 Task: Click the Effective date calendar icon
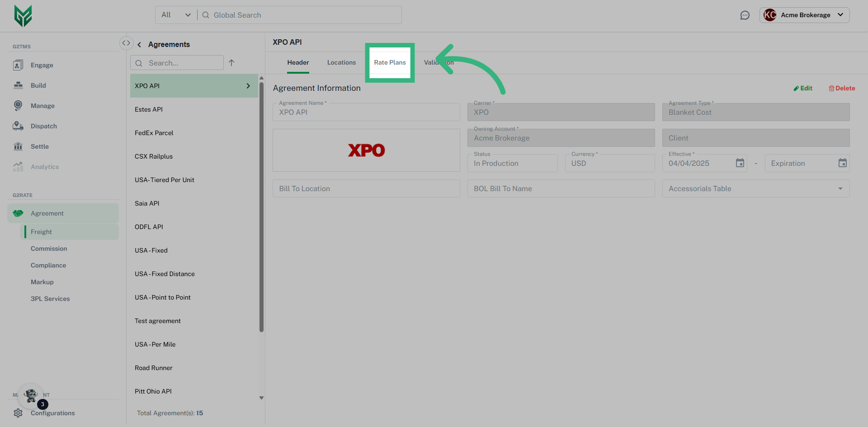point(740,163)
